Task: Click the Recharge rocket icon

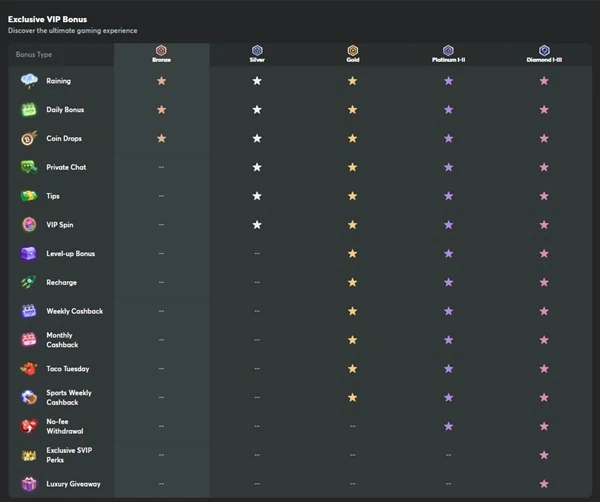Action: point(29,282)
